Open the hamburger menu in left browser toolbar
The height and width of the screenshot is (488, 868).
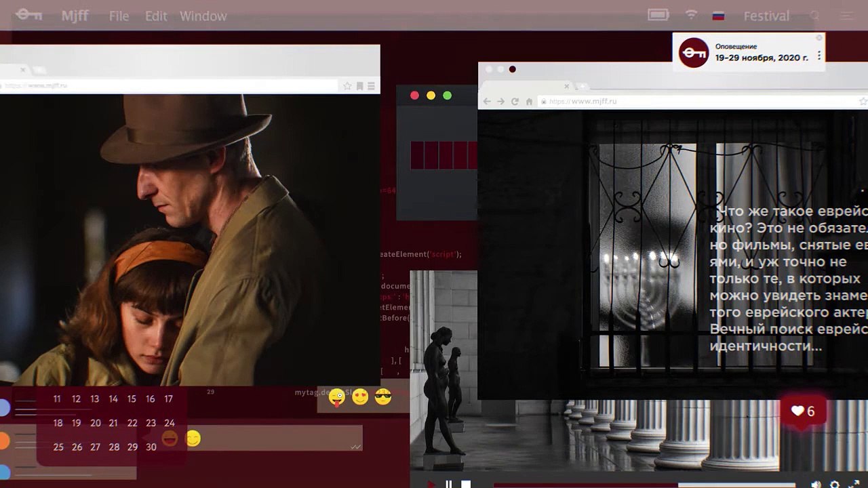(371, 86)
